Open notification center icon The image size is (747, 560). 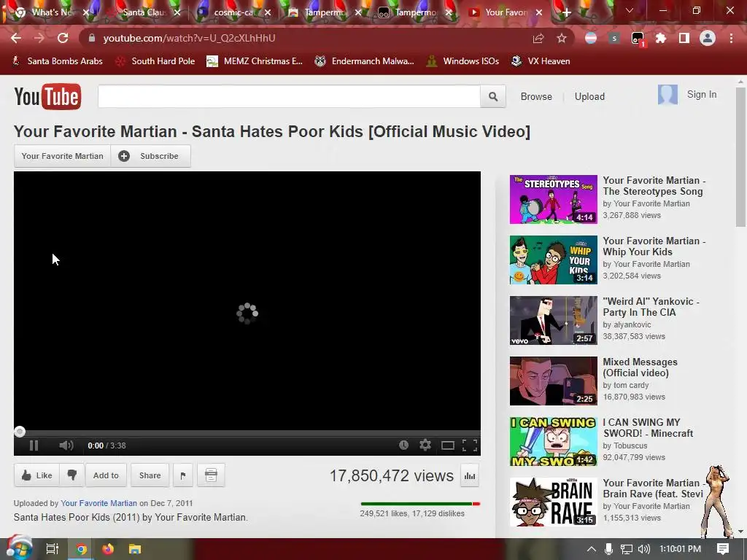[723, 549]
